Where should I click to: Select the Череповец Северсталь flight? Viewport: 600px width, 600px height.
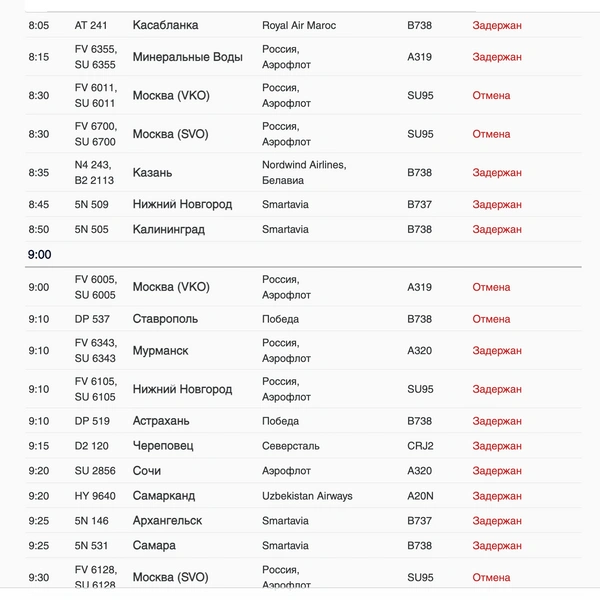point(303,446)
